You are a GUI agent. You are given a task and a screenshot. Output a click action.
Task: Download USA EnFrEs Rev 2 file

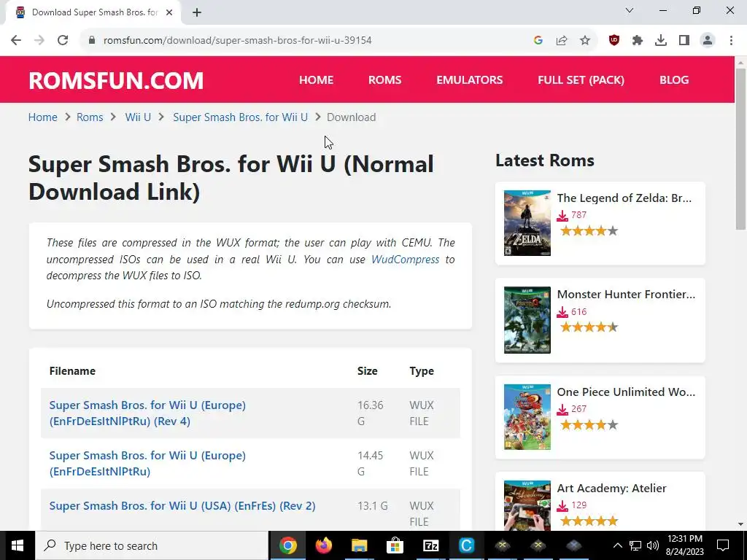point(182,506)
